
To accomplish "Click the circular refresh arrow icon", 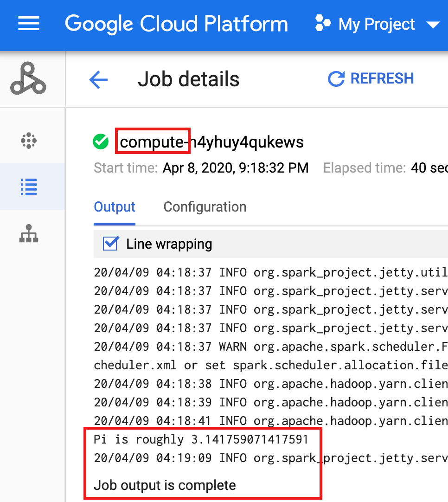I will click(336, 79).
